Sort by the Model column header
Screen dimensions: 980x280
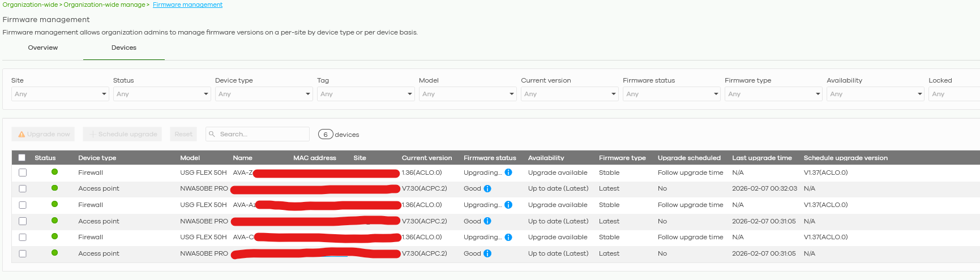click(190, 158)
